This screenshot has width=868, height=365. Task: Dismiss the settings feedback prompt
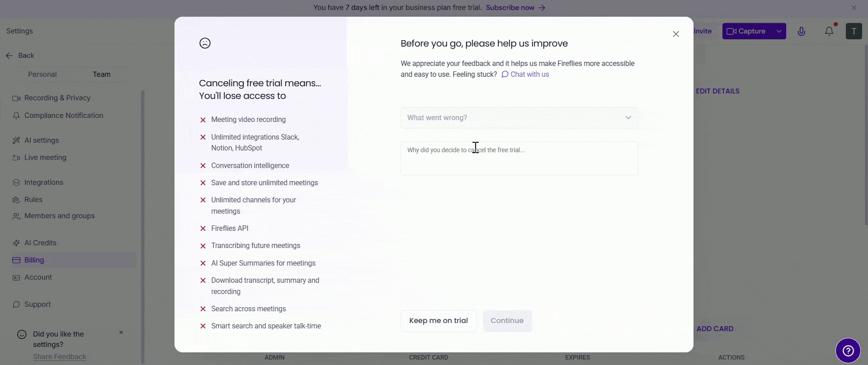coord(121,332)
